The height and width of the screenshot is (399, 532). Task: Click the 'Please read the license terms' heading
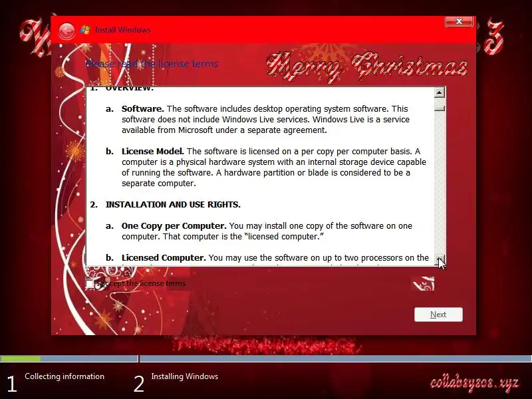coord(152,64)
